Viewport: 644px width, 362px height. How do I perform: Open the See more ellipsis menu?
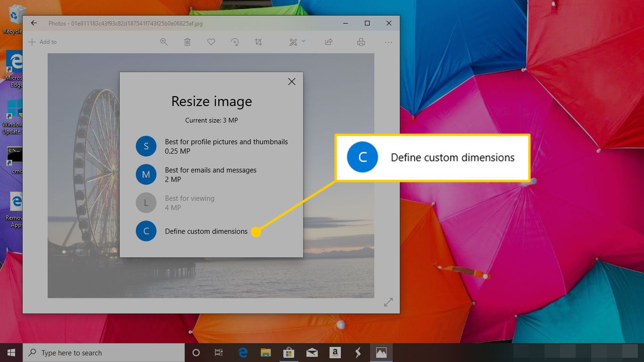point(388,42)
